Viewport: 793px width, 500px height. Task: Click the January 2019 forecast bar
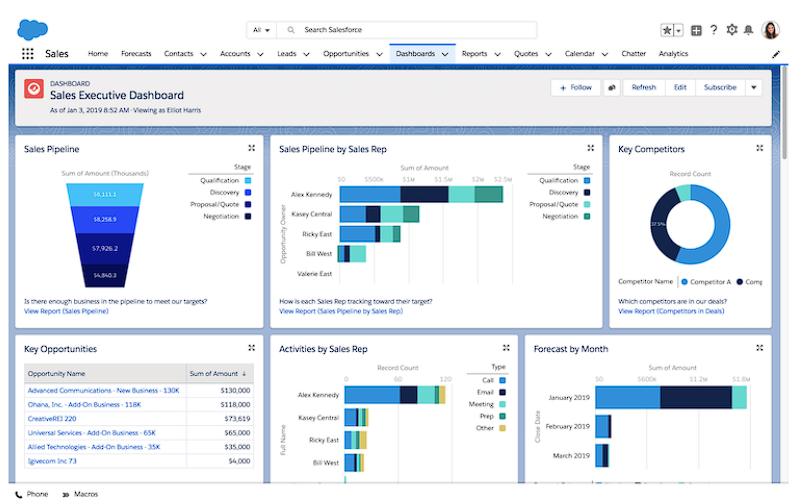(671, 397)
